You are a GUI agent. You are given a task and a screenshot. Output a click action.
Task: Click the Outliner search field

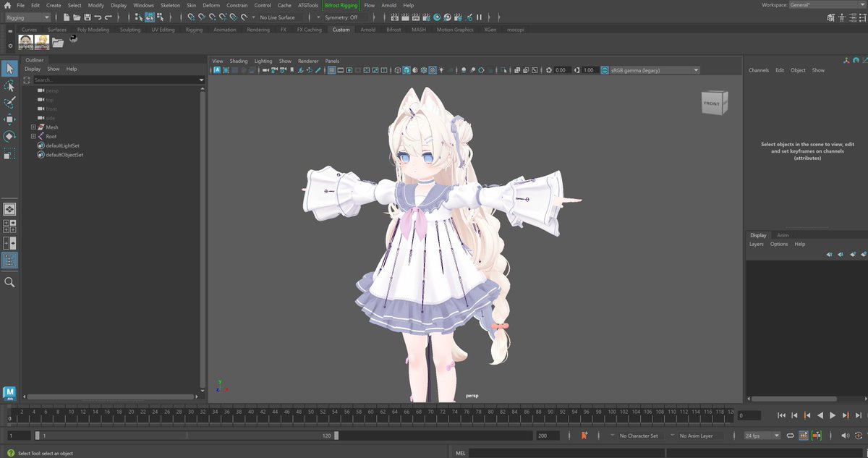[115, 80]
